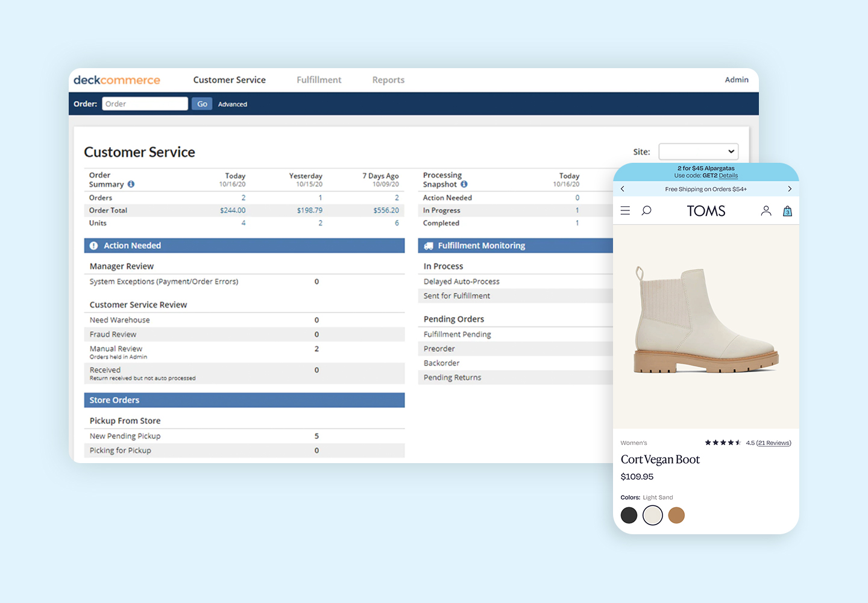Show the previous promo banner message
Image resolution: width=868 pixels, height=603 pixels.
623,189
